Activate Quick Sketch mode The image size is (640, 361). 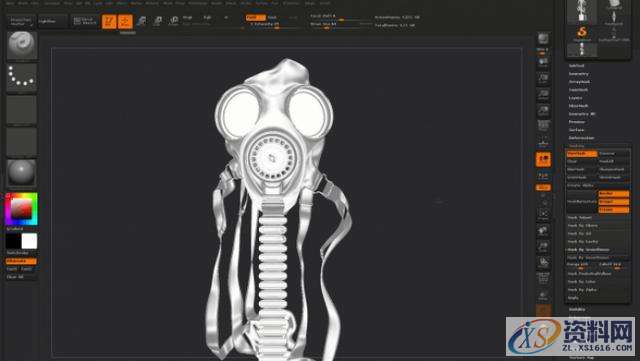point(84,21)
